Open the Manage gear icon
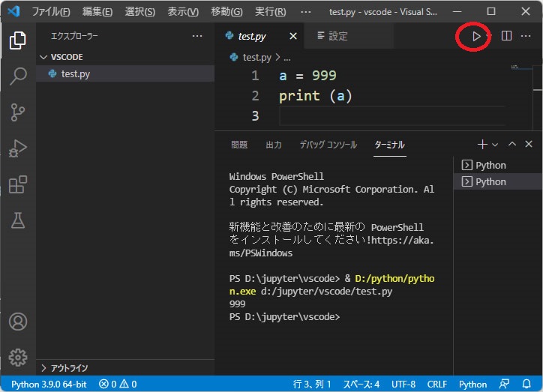Screen dimensions: 543x392 coord(17,357)
